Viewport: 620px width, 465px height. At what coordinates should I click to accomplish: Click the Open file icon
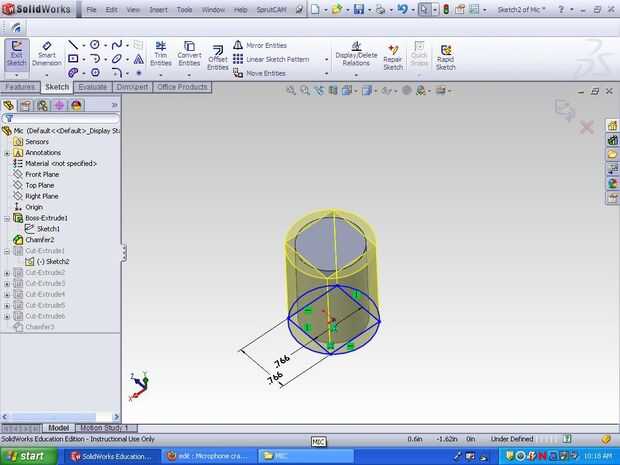coord(337,9)
